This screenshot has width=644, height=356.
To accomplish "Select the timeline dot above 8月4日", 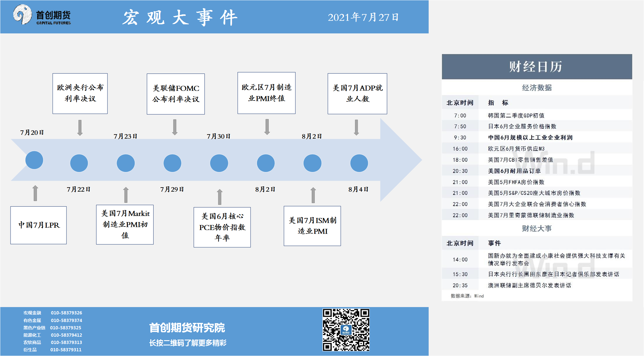I will (x=359, y=163).
